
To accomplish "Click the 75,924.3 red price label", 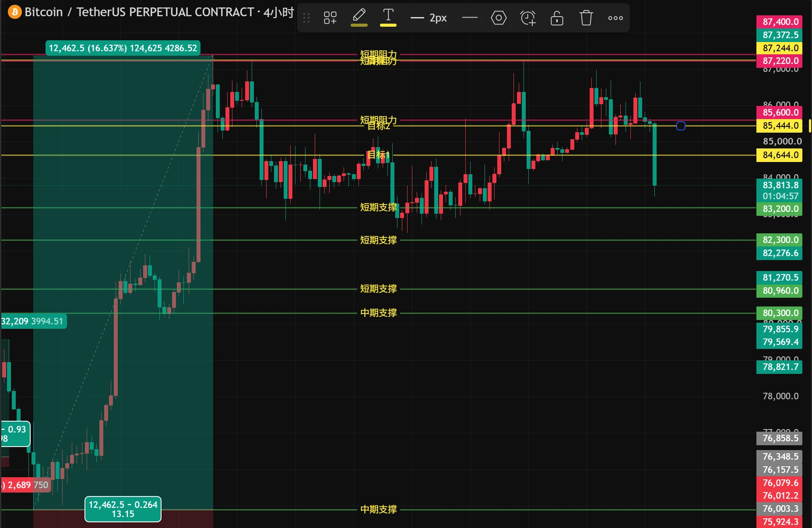I will [779, 522].
